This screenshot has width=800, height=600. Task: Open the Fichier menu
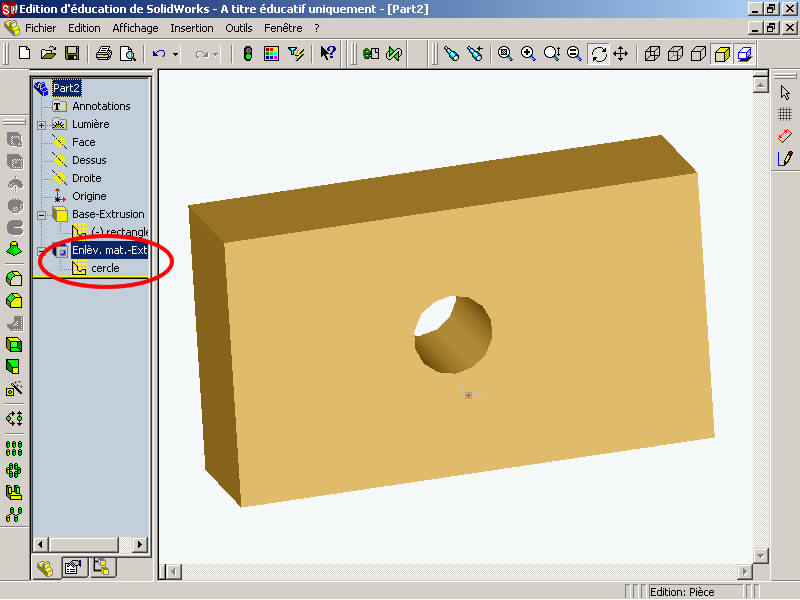[x=40, y=28]
